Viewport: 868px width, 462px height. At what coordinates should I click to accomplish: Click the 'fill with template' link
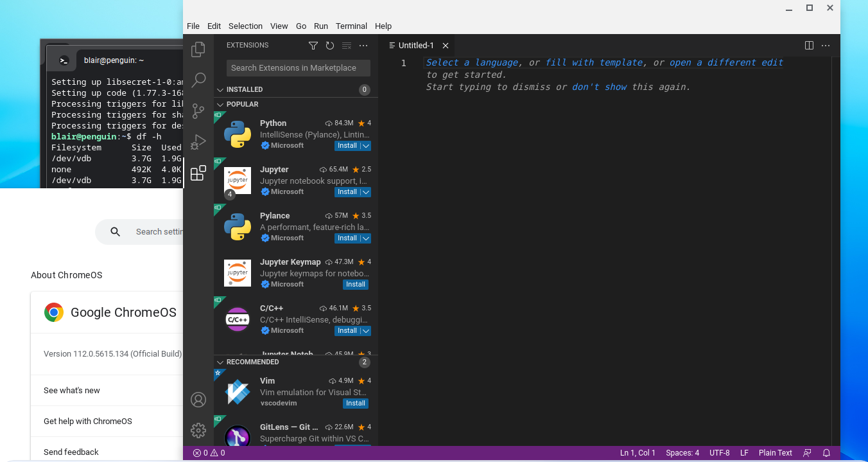click(x=594, y=62)
